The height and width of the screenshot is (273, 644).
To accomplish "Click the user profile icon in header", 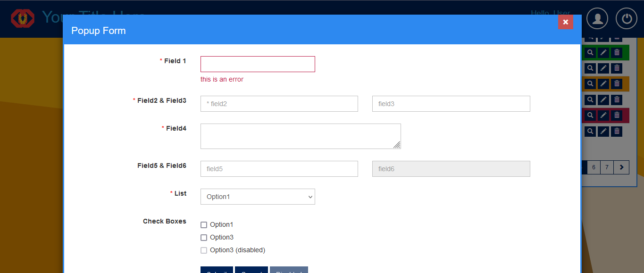I will (598, 19).
